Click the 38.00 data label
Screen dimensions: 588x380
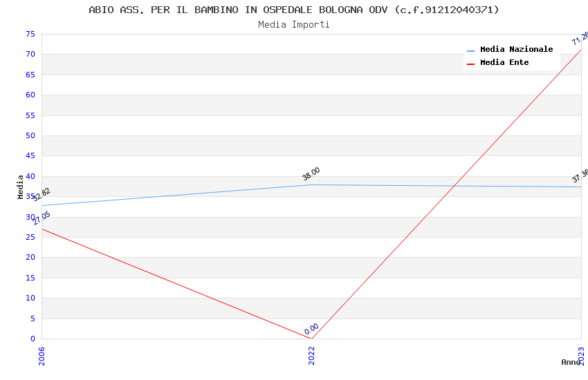(311, 173)
